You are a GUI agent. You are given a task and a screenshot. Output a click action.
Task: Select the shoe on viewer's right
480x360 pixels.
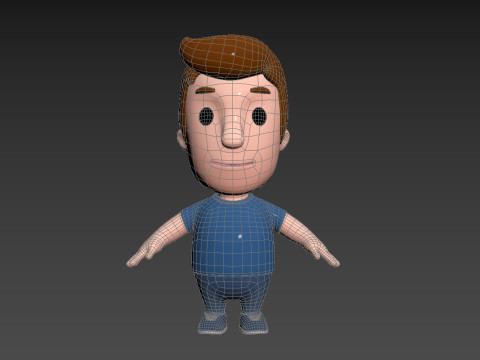254,323
